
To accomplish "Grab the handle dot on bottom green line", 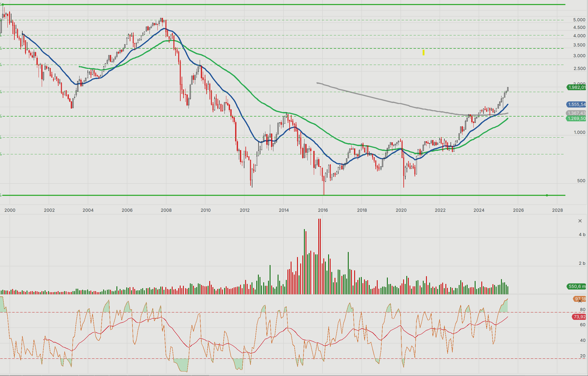I will coord(547,195).
